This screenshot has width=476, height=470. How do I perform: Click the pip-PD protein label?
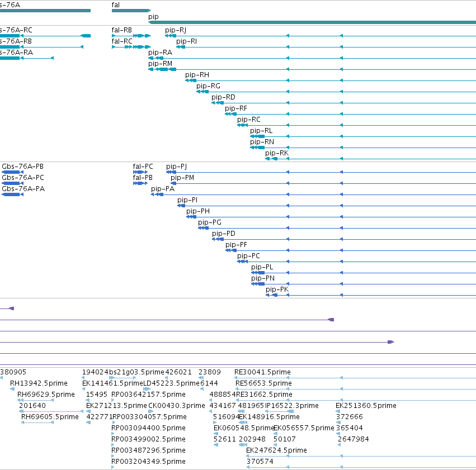click(x=223, y=234)
